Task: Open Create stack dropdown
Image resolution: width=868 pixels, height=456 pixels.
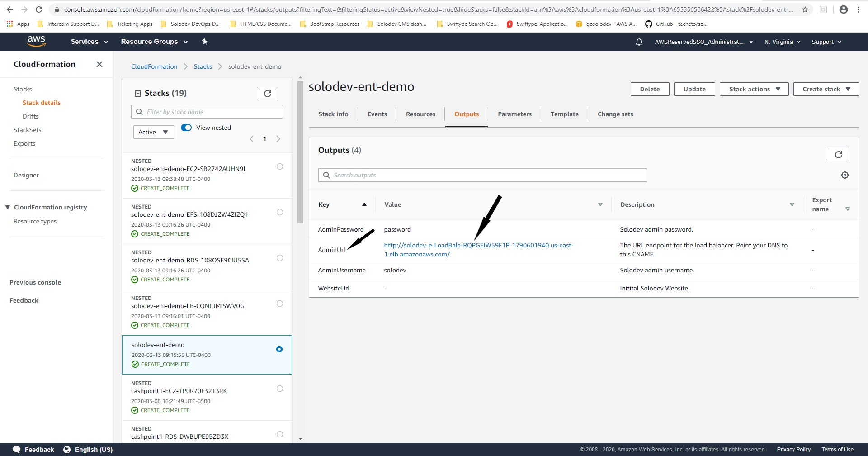Action: [826, 89]
